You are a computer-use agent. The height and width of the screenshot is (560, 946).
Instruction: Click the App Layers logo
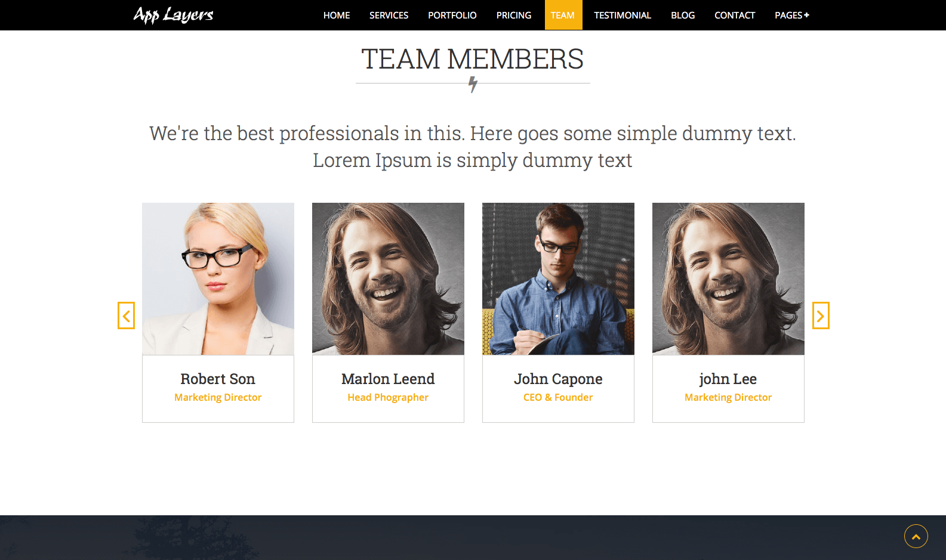[173, 15]
